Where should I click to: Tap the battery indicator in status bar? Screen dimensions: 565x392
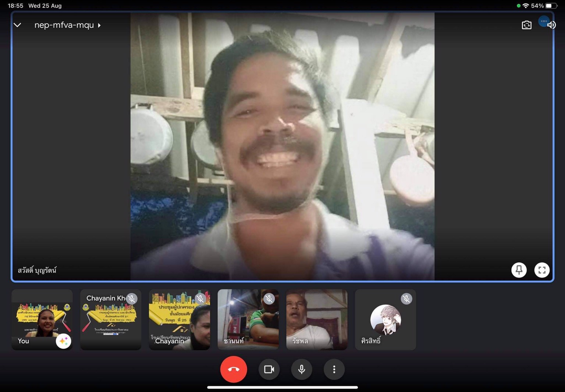coord(551,6)
